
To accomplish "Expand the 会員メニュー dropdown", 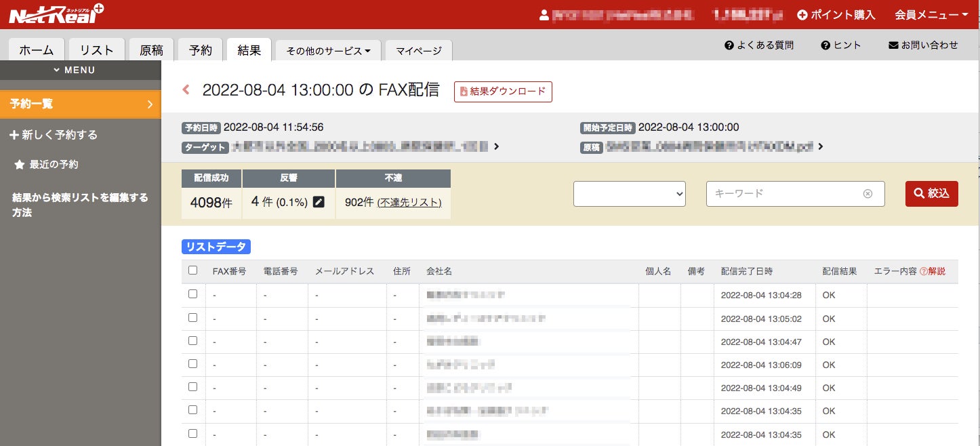I will [x=931, y=14].
